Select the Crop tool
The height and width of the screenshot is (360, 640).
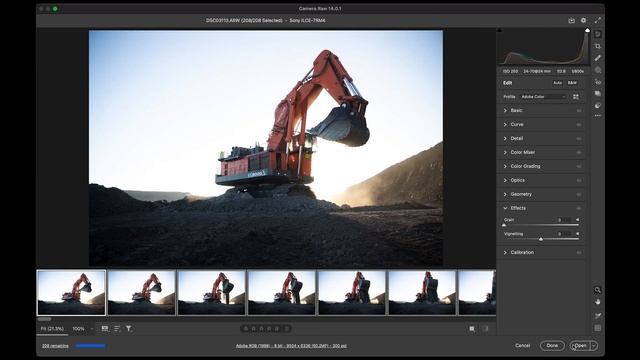pyautogui.click(x=598, y=46)
